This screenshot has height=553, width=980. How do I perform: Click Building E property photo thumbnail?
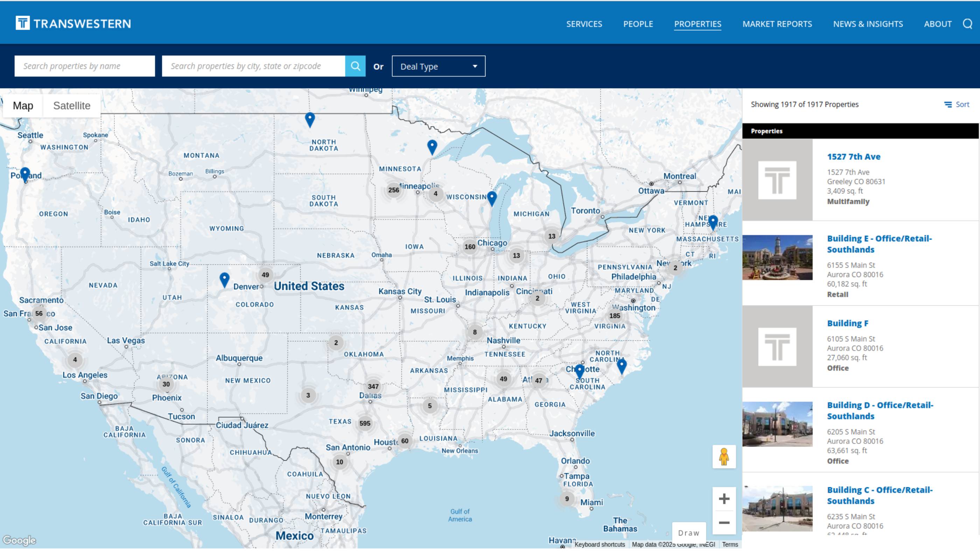777,257
